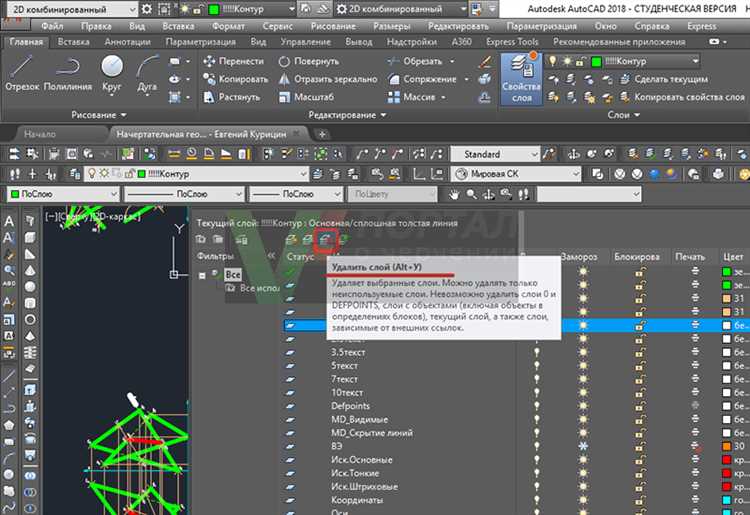Click the orange color swatch for layer ВЭ

pyautogui.click(x=726, y=446)
